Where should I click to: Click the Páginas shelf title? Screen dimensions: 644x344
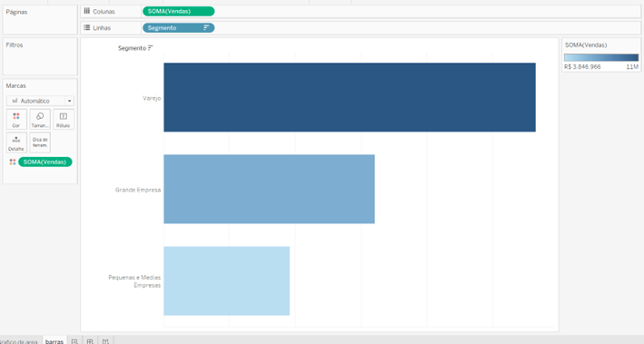(x=16, y=12)
